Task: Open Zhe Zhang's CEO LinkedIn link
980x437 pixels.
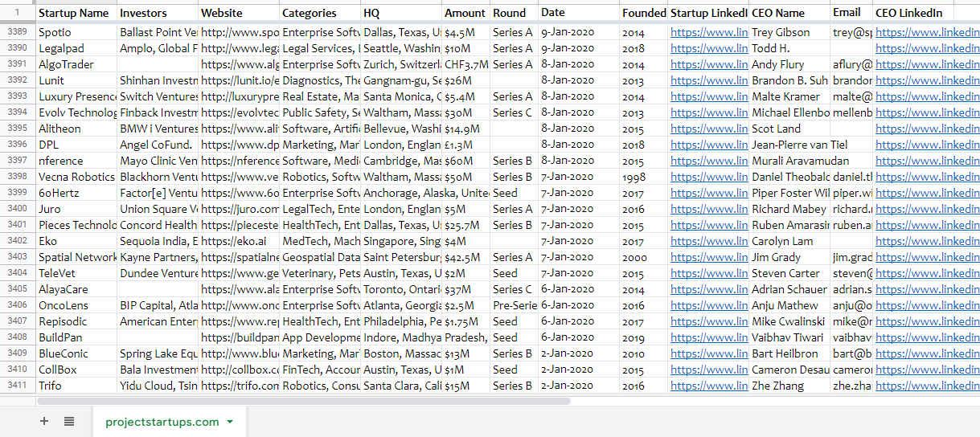Action: (927, 386)
